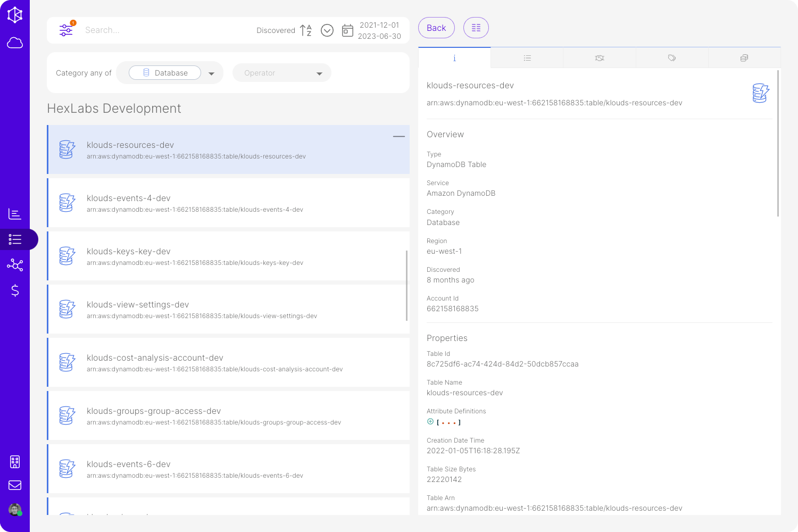
Task: Click the 2023-06-30 end date
Action: coord(379,36)
